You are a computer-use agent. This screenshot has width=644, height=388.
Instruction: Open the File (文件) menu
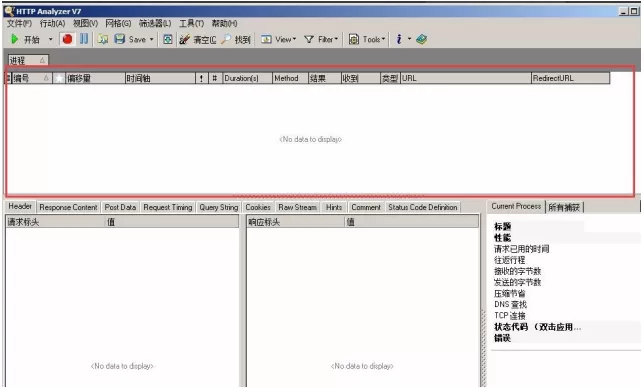[19, 23]
